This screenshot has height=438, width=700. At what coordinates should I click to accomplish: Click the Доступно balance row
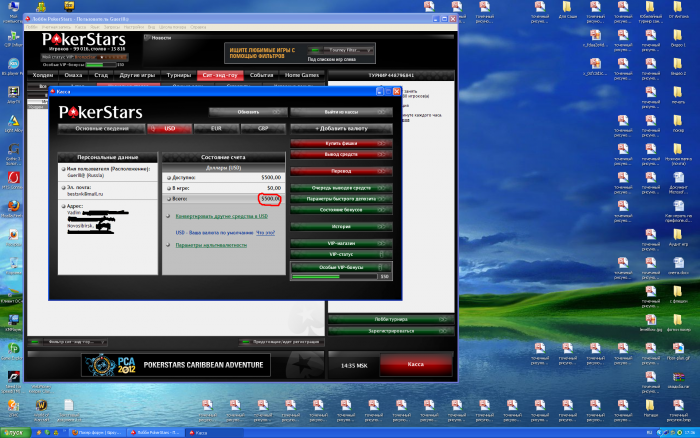(x=224, y=178)
